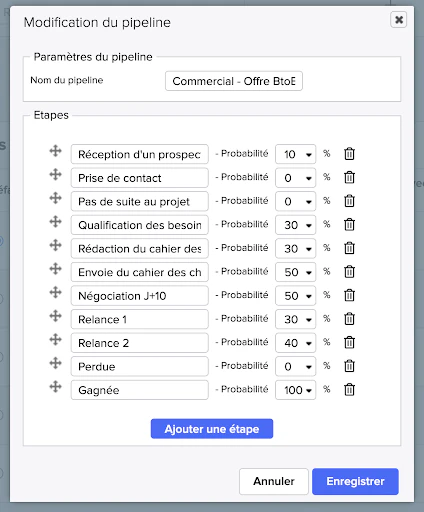Grab move handle for Réception d'un prospect
Image resolution: width=424 pixels, height=512 pixels.
56,151
